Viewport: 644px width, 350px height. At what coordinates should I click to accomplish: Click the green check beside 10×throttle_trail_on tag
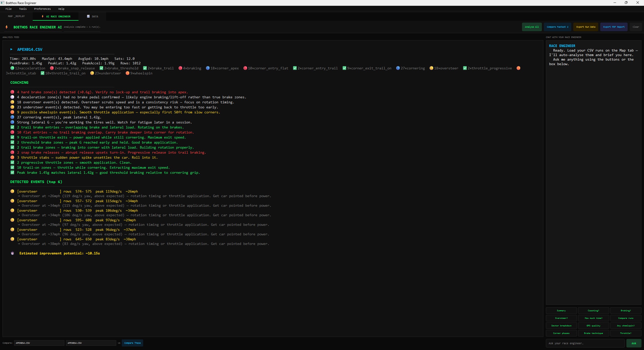pyautogui.click(x=43, y=73)
